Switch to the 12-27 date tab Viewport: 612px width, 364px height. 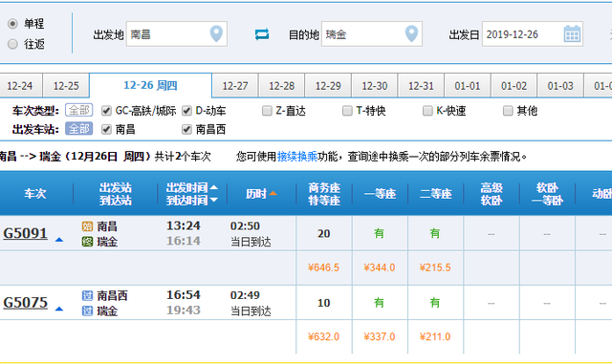click(x=234, y=86)
